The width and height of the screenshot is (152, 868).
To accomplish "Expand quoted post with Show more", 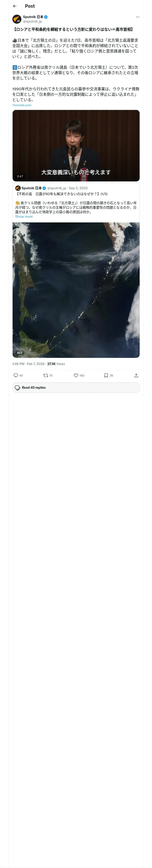I will (x=24, y=217).
